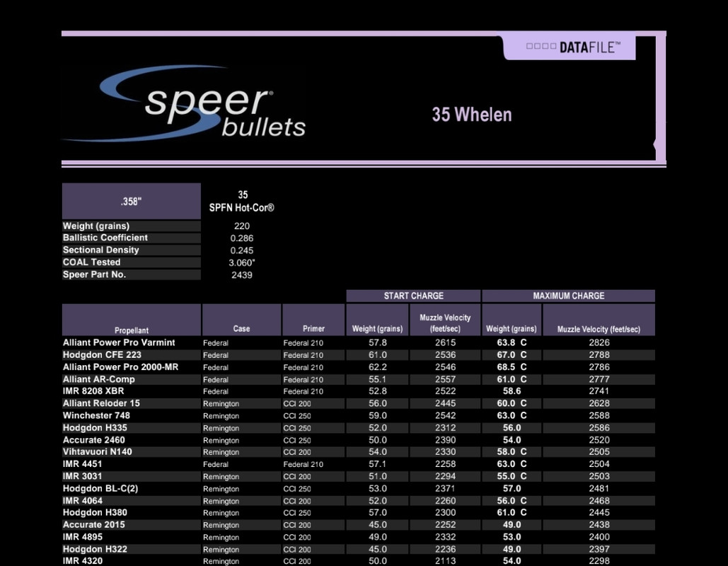728x566 pixels.
Task: Select Hodgdon H322 propellant
Action: (95, 549)
